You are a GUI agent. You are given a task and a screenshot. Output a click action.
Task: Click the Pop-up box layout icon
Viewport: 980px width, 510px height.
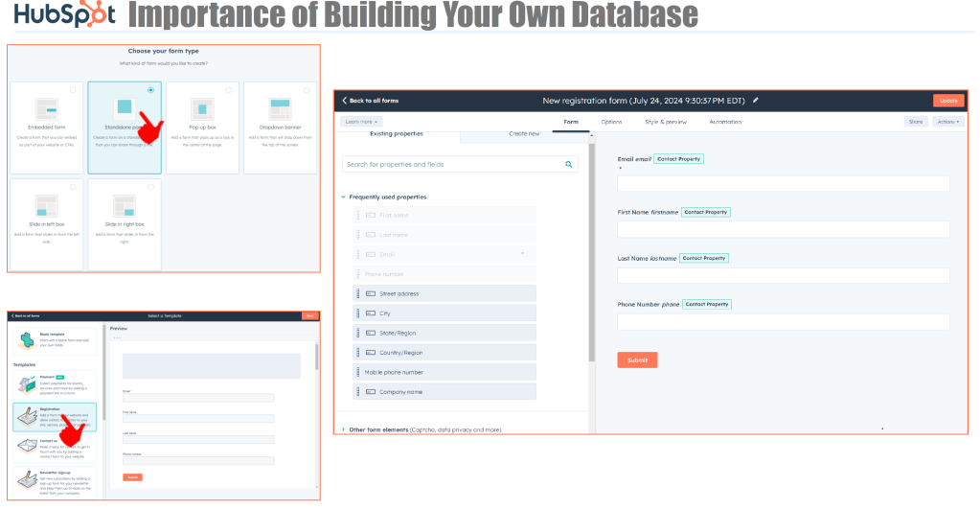point(201,107)
